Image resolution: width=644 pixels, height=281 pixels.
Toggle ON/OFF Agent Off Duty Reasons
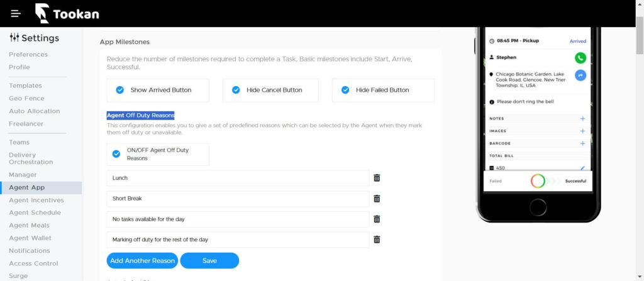116,154
